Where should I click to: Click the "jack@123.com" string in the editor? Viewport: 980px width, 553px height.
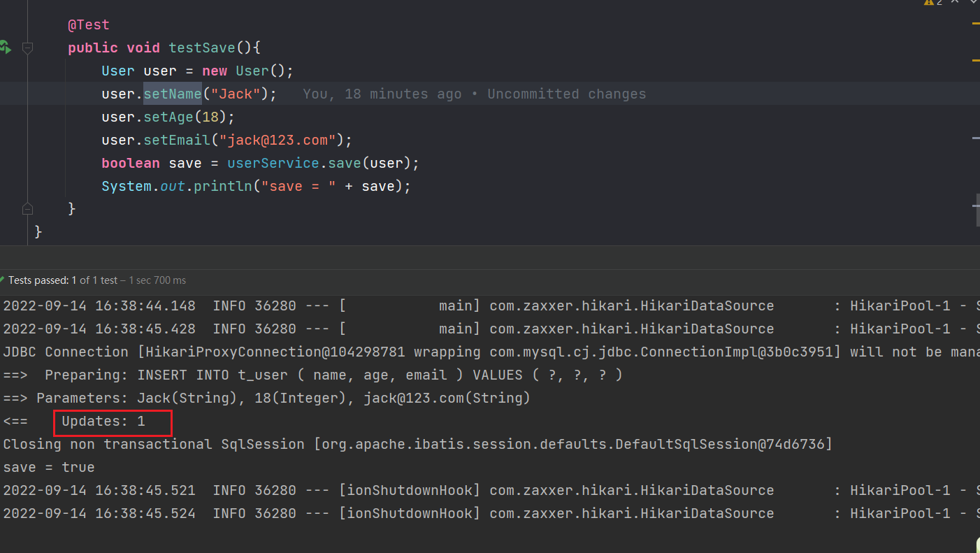[278, 140]
